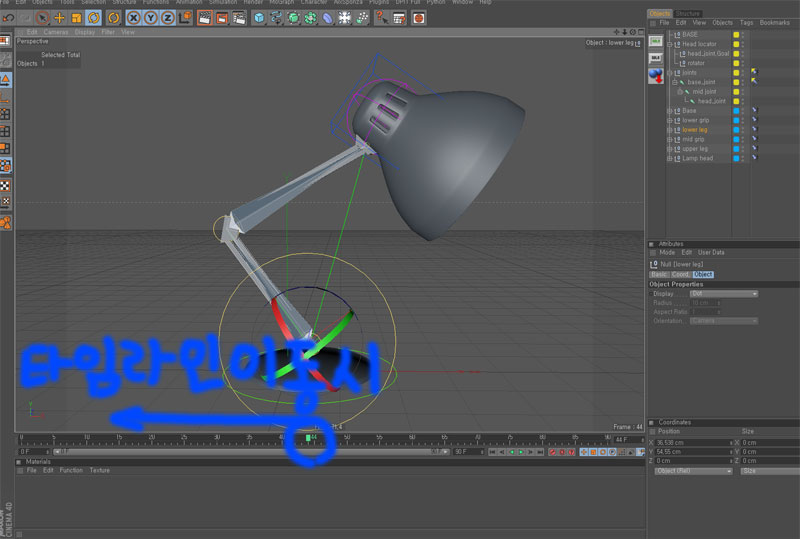Image resolution: width=800 pixels, height=539 pixels.
Task: Expand the upper leg node
Action: point(669,149)
